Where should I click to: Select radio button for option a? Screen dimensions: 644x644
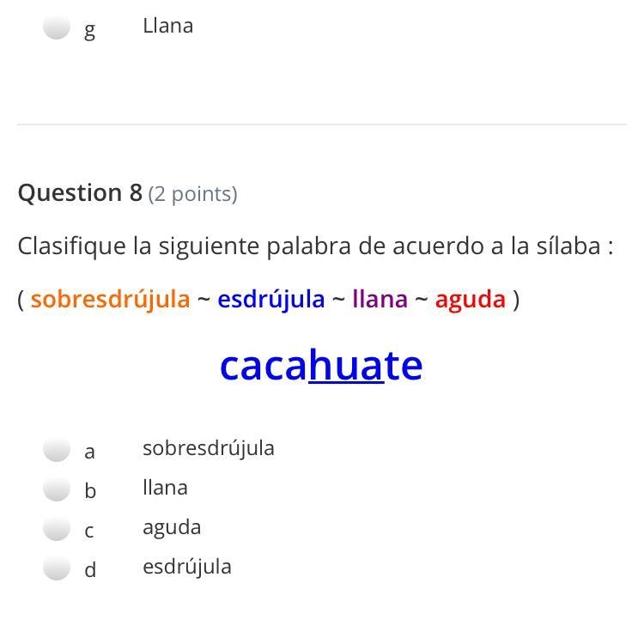point(57,449)
